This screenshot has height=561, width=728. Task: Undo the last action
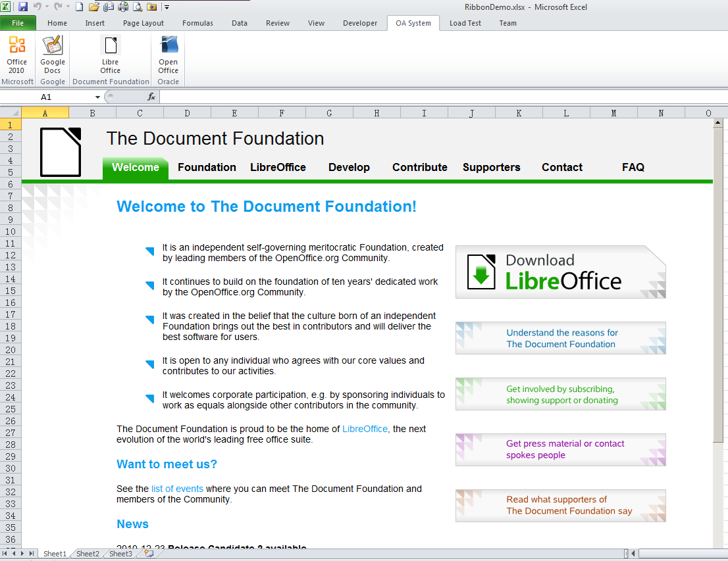click(x=37, y=7)
